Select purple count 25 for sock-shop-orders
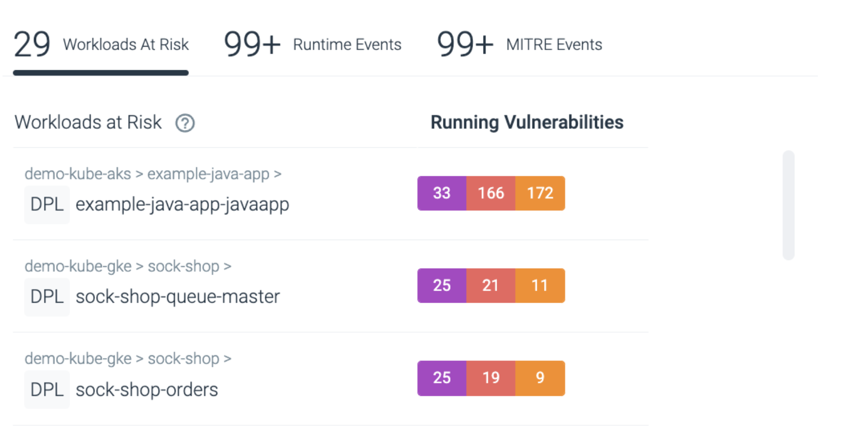The image size is (868, 442). (x=442, y=378)
